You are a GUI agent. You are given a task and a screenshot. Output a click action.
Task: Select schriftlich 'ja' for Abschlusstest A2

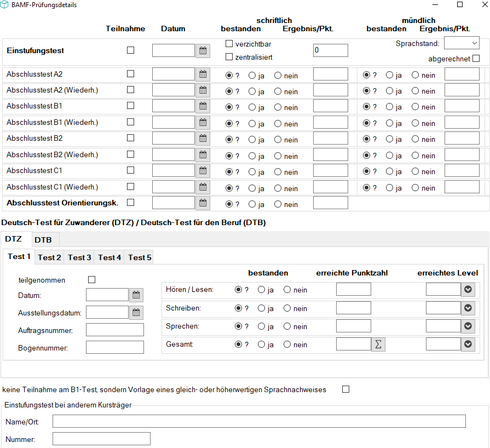pyautogui.click(x=252, y=76)
